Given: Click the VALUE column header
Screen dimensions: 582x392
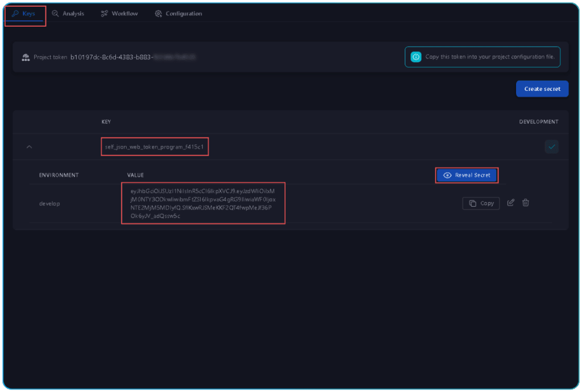Looking at the screenshot, I should coord(135,176).
